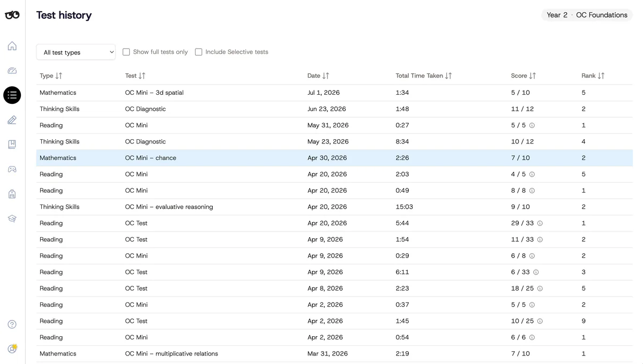Click info icon next to 18 / 25 score

[x=540, y=289]
